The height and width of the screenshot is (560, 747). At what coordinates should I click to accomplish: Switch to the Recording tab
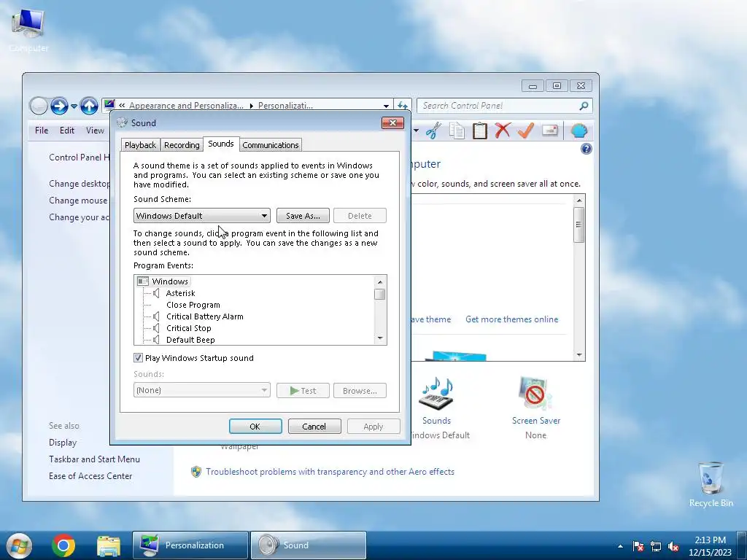coord(182,145)
